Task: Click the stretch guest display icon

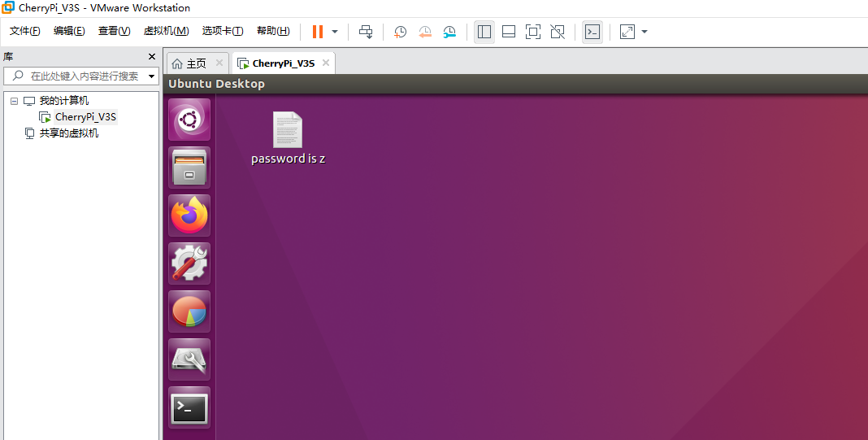Action: 627,32
